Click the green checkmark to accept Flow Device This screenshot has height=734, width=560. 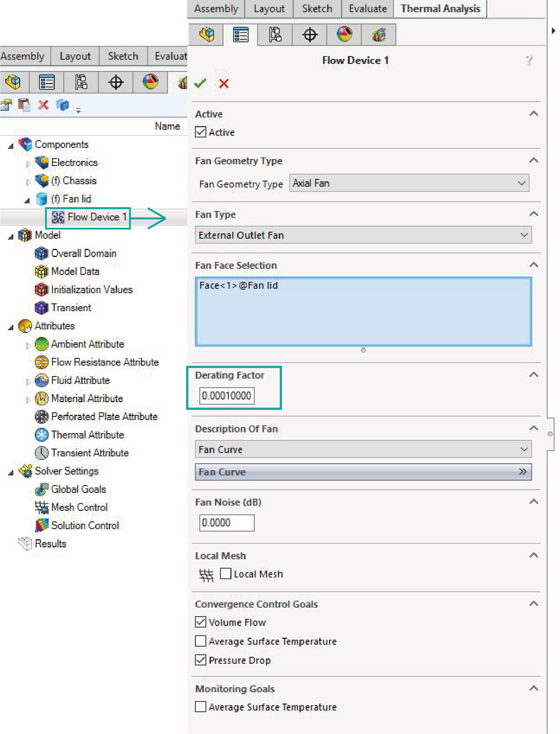click(200, 83)
